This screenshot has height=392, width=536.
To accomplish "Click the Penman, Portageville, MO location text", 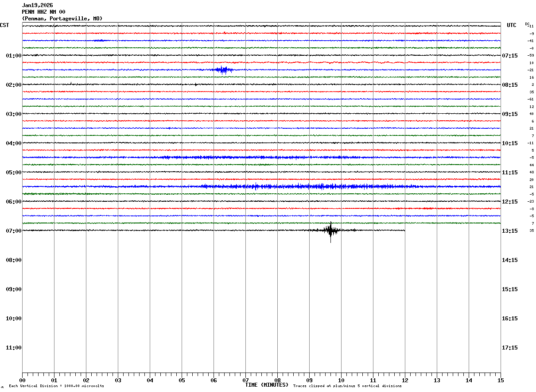I will point(62,19).
